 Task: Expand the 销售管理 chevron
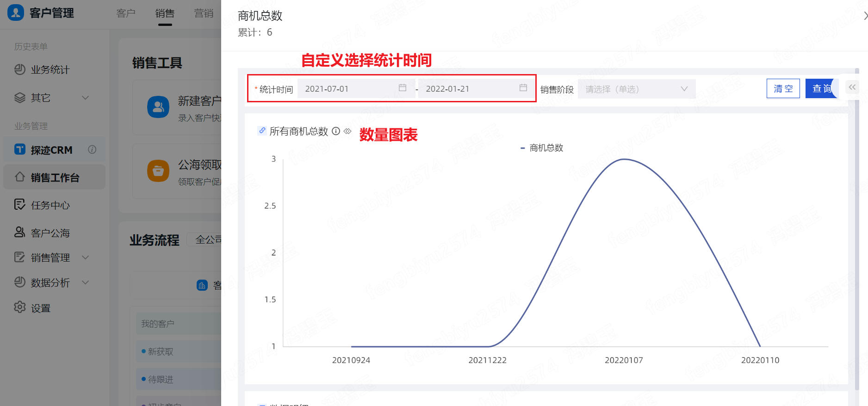point(85,257)
